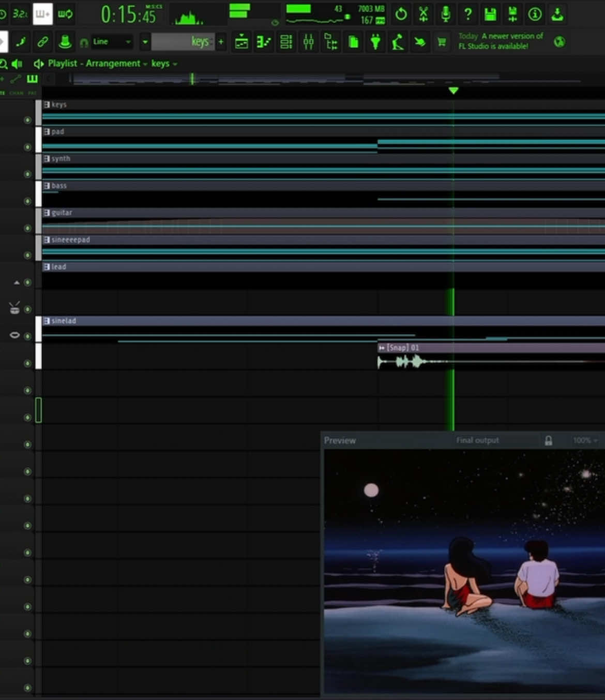605x700 pixels.
Task: Click the globe online news icon
Action: pos(559,42)
